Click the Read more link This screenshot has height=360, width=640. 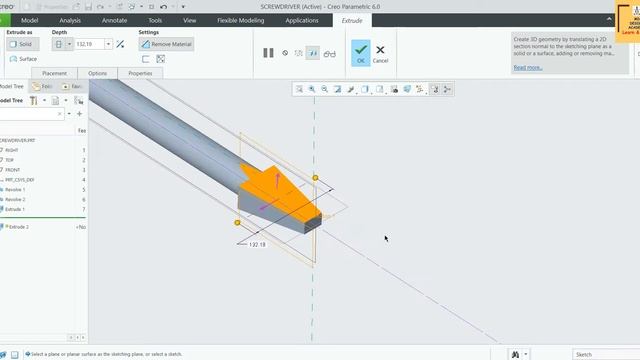click(x=528, y=67)
